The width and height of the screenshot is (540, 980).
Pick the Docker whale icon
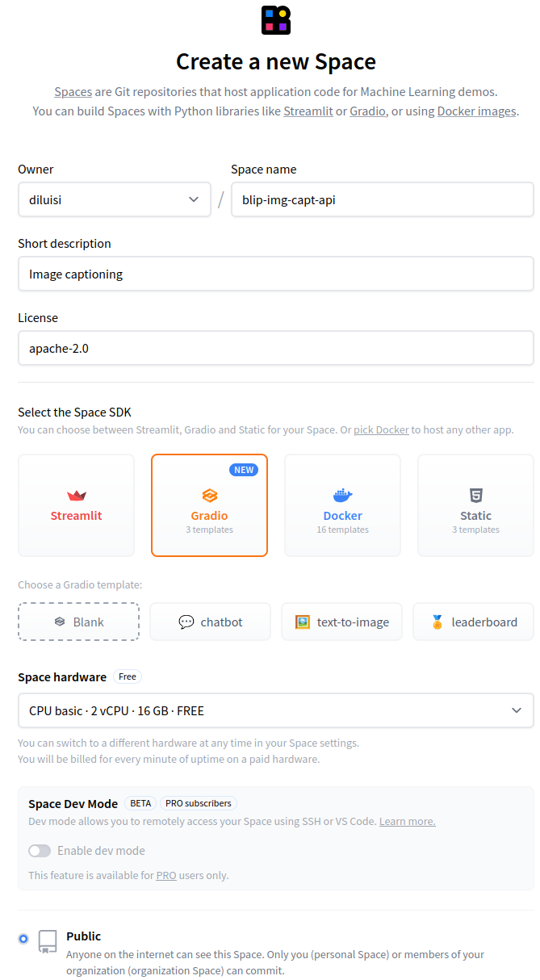[343, 496]
